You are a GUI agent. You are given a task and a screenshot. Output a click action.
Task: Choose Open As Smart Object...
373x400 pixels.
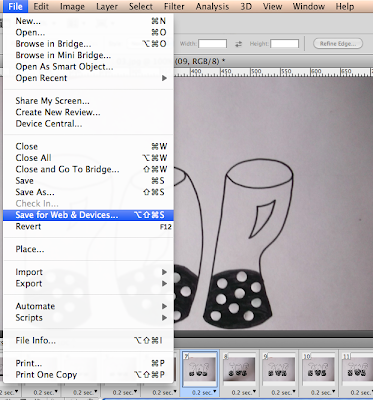[x=88, y=67]
